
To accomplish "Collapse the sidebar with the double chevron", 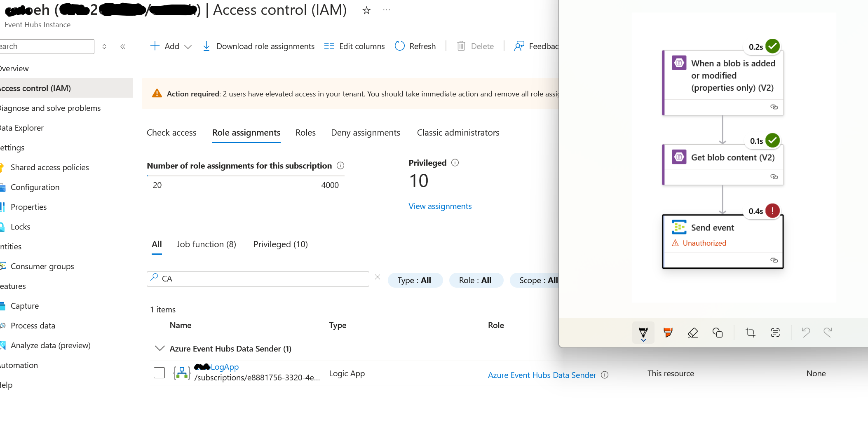I will 123,47.
